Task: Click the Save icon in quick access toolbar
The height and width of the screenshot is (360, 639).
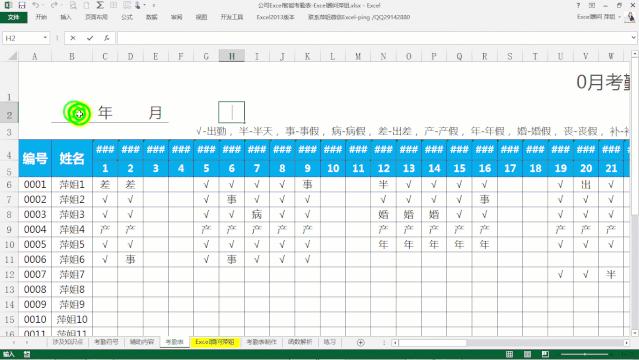Action: tap(22, 5)
